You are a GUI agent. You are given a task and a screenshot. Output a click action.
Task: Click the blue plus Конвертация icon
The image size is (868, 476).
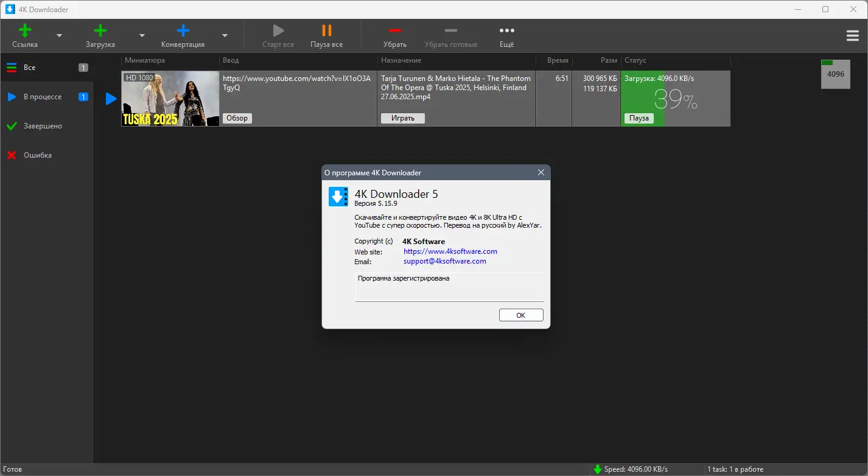point(183,30)
